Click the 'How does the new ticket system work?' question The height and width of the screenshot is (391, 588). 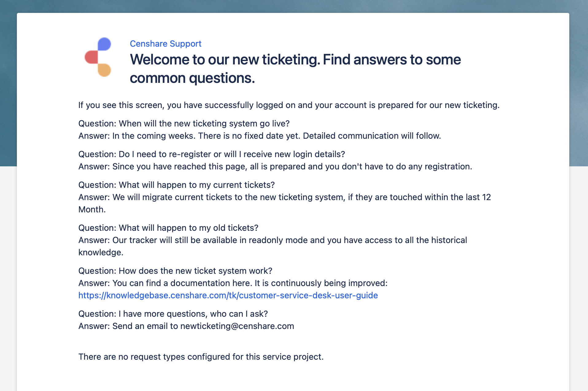tap(175, 271)
